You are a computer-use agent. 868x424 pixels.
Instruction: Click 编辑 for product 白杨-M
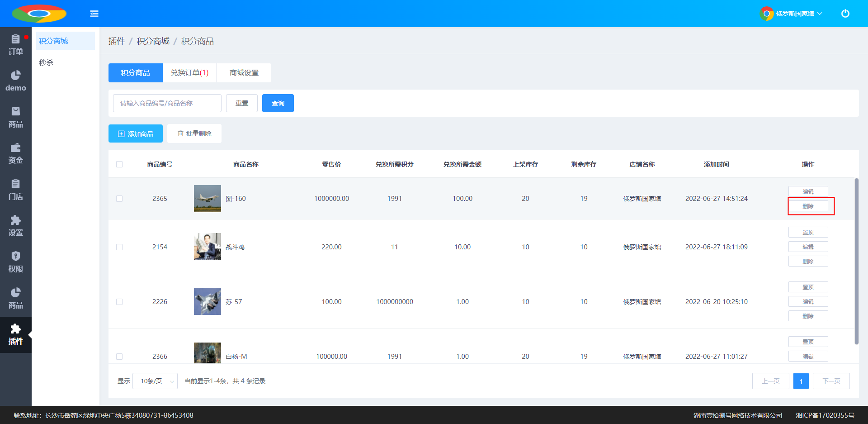[x=808, y=356]
